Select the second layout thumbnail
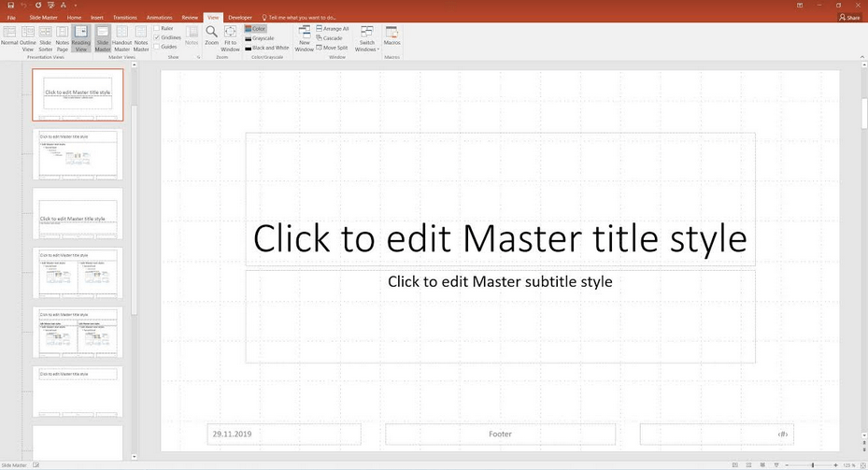This screenshot has height=470, width=868. click(x=78, y=154)
